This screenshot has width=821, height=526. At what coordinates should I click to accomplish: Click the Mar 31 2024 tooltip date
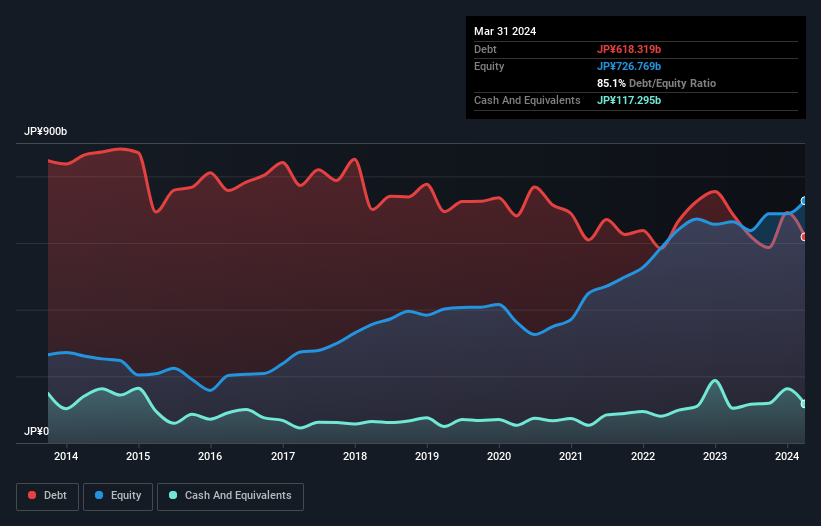(505, 31)
